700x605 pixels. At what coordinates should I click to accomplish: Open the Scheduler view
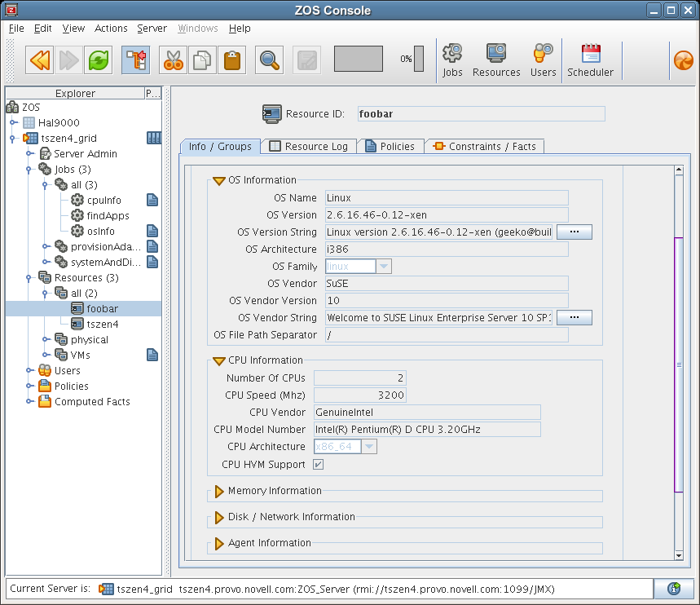tap(590, 60)
